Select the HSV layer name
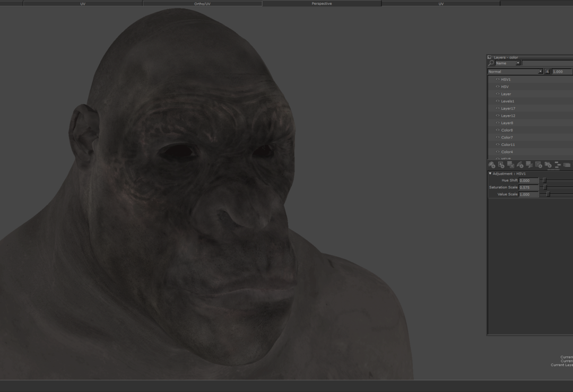The image size is (573, 392). pyautogui.click(x=505, y=86)
